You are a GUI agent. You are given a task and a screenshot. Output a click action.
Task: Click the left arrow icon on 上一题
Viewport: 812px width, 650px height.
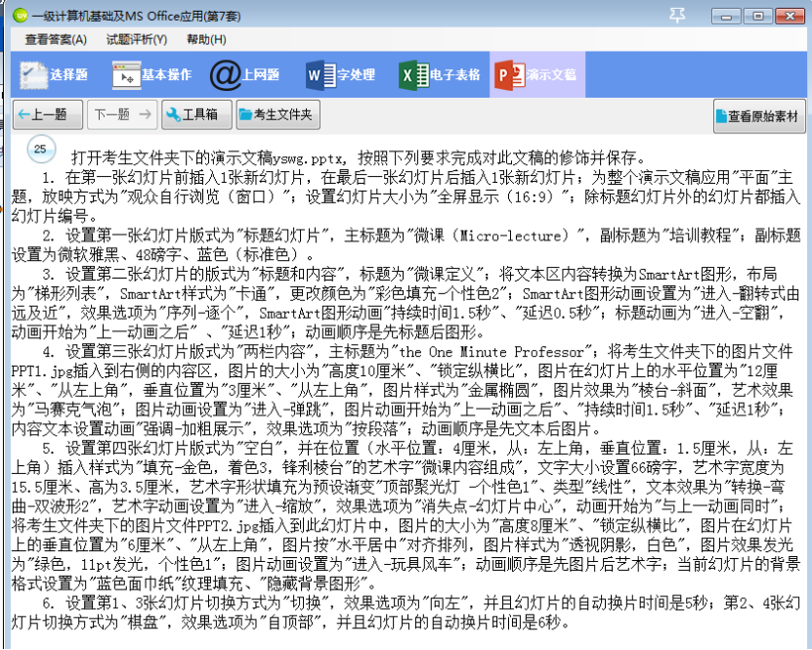click(x=23, y=114)
